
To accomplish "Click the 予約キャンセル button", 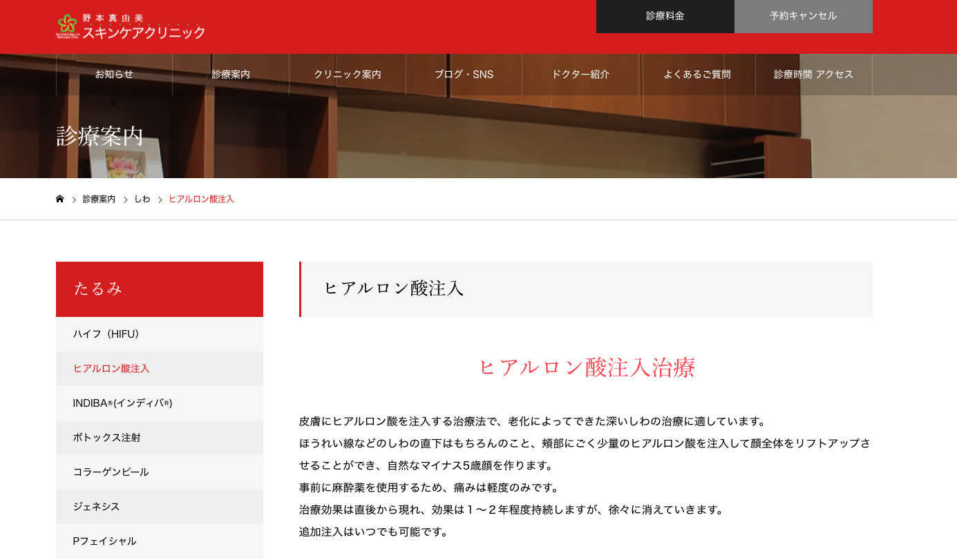I will (803, 16).
